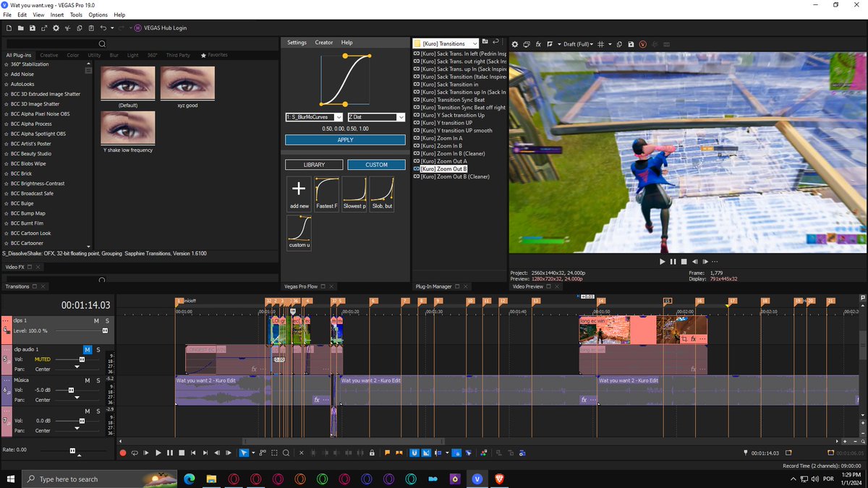Click the Save Snapshot icon in preview toolbar
The width and height of the screenshot is (868, 488).
click(631, 44)
